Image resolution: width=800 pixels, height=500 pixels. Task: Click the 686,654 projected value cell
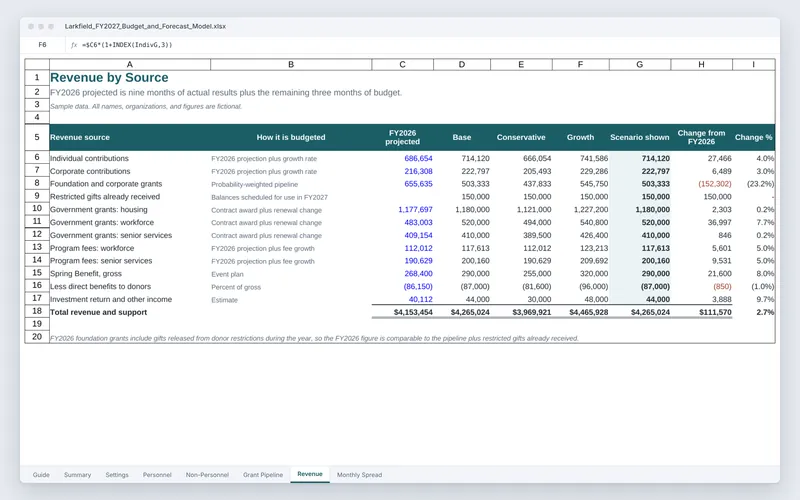point(403,158)
